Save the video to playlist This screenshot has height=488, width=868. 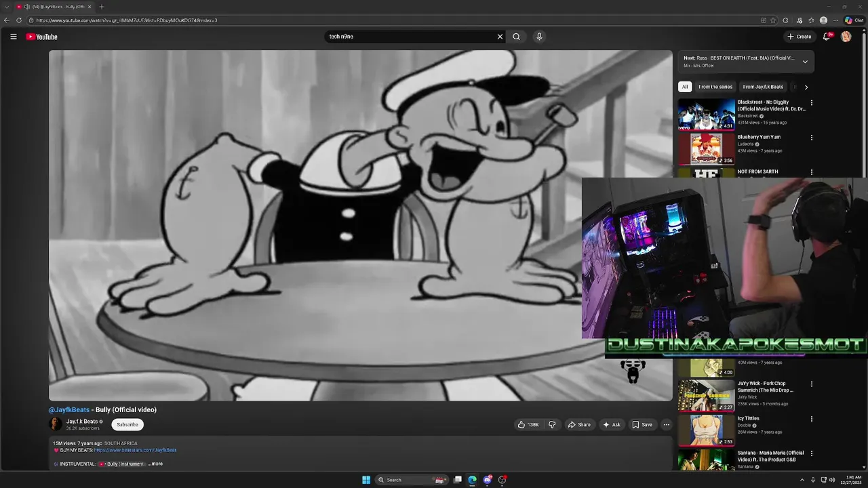tap(642, 425)
